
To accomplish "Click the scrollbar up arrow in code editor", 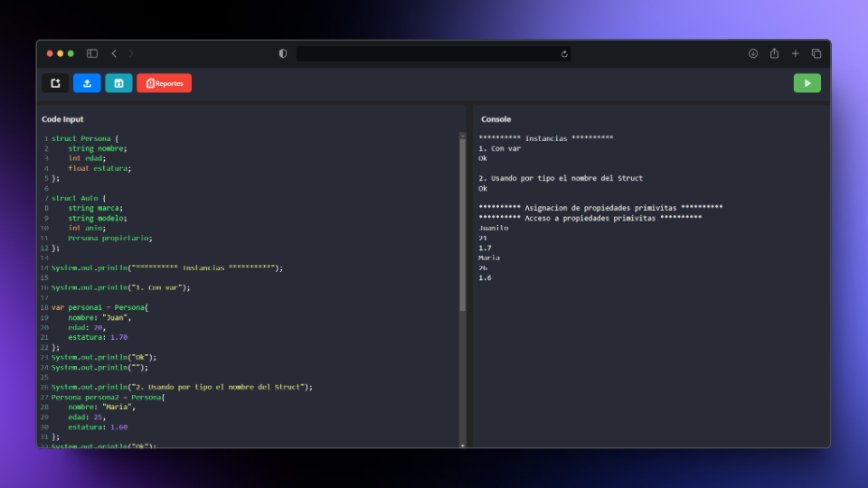I will coord(462,136).
